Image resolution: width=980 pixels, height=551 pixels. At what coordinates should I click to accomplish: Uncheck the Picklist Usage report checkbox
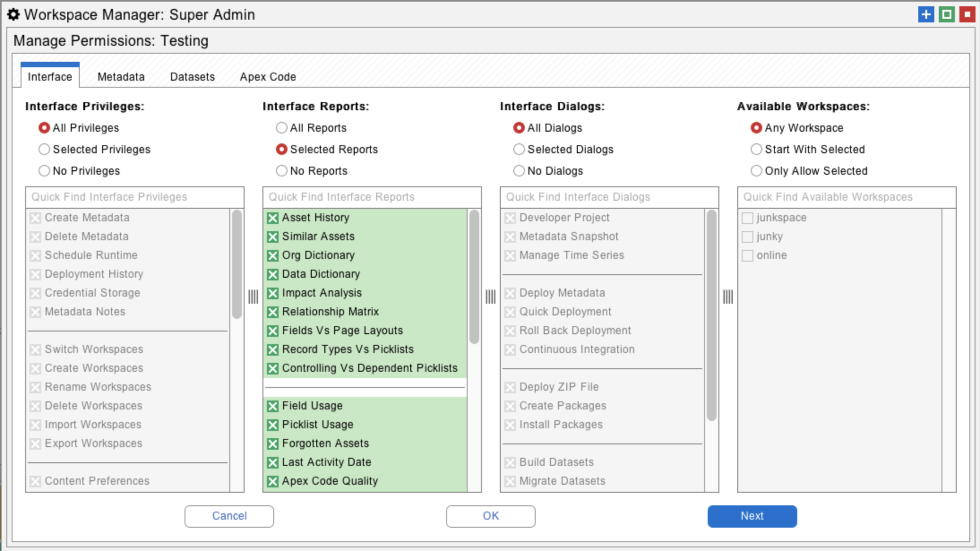272,425
